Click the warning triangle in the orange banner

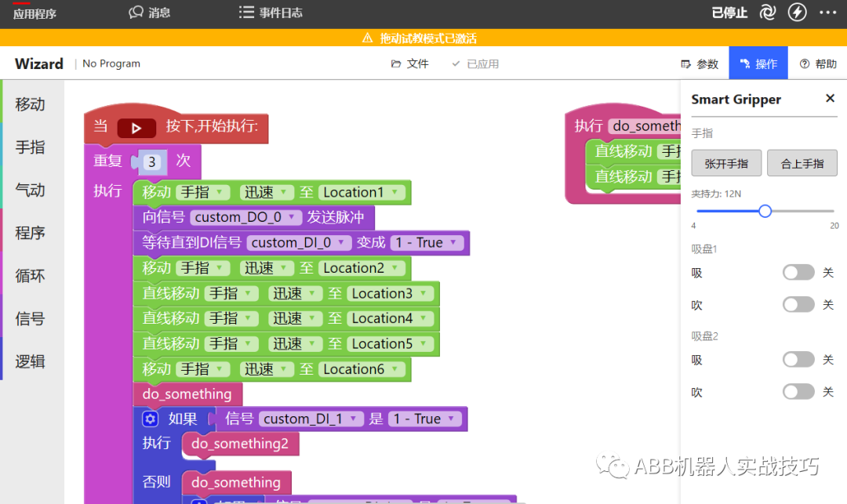(x=367, y=38)
